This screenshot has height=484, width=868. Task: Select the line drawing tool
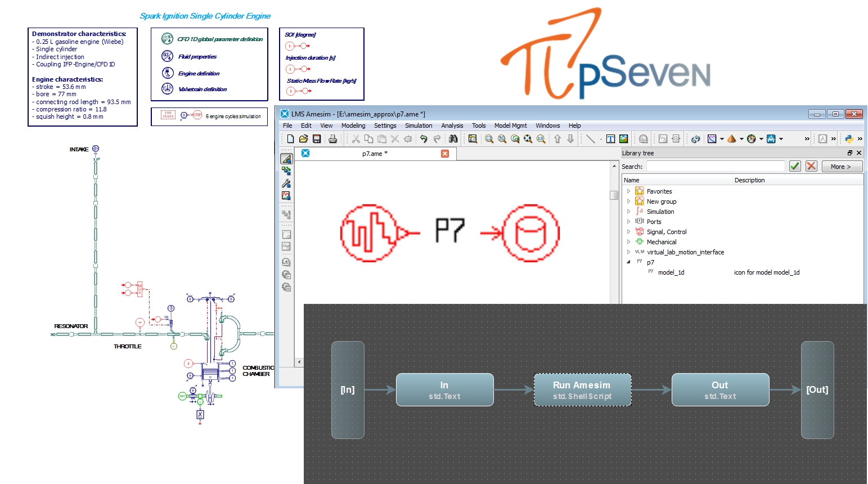coord(590,139)
